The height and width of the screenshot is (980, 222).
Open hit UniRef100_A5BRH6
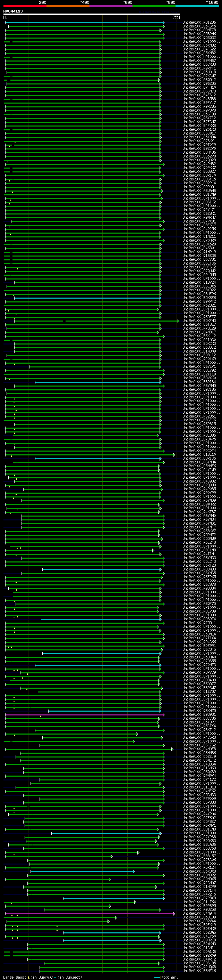[x=199, y=34]
